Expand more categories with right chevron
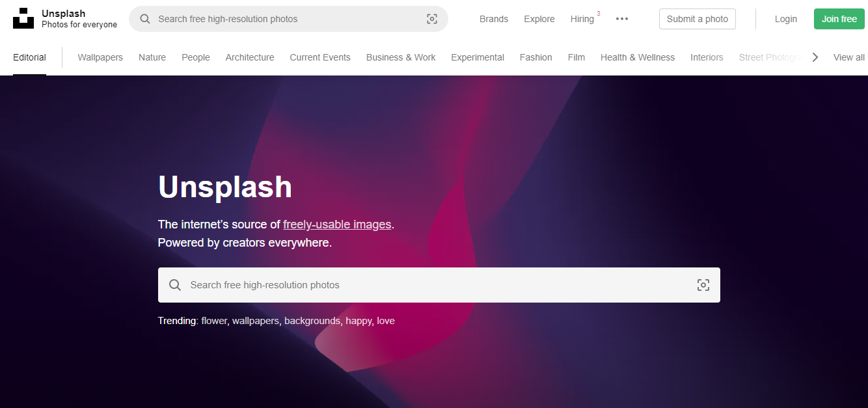868x408 pixels. [815, 57]
